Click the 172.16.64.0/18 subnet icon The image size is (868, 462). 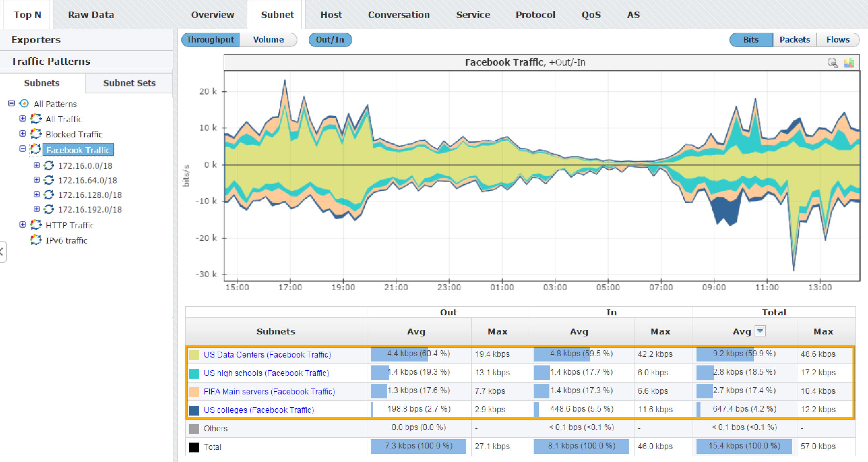49,180
